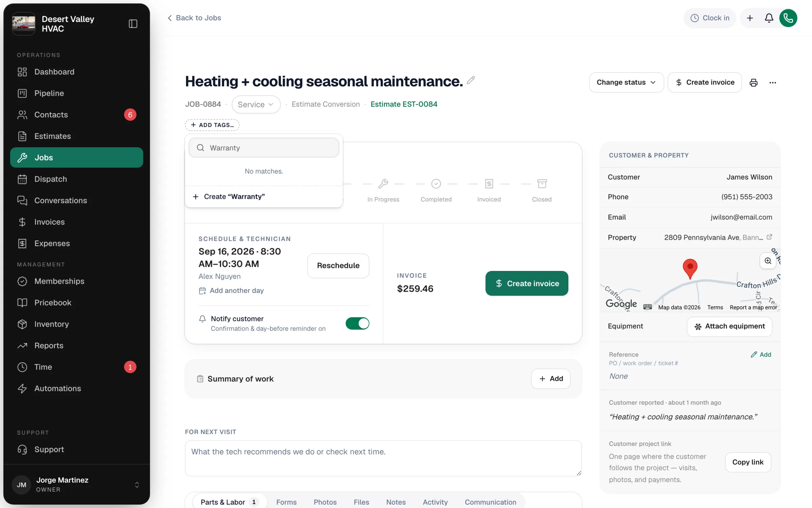The height and width of the screenshot is (508, 812).
Task: Click the Warranty tag search field
Action: pyautogui.click(x=264, y=148)
